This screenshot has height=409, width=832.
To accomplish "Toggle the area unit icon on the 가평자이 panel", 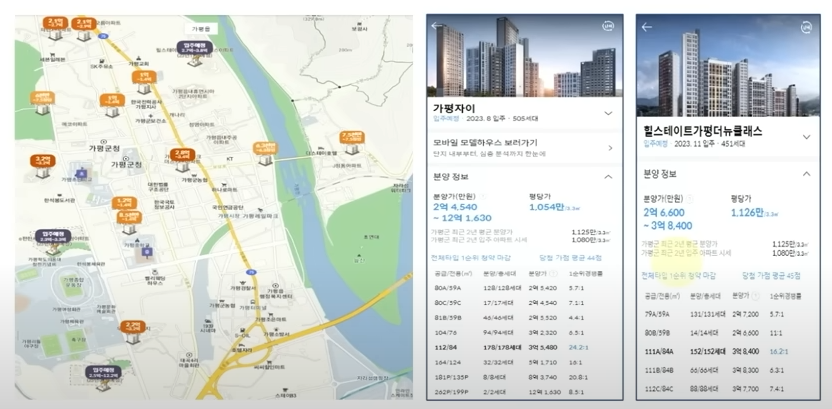I will tap(608, 25).
